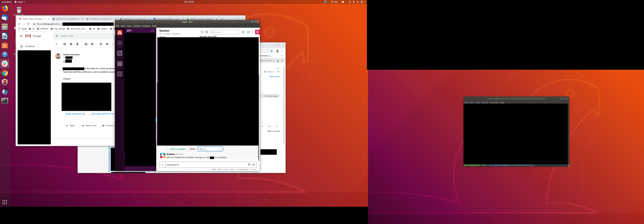Add a workspace with plus button

pyautogui.click(x=120, y=74)
